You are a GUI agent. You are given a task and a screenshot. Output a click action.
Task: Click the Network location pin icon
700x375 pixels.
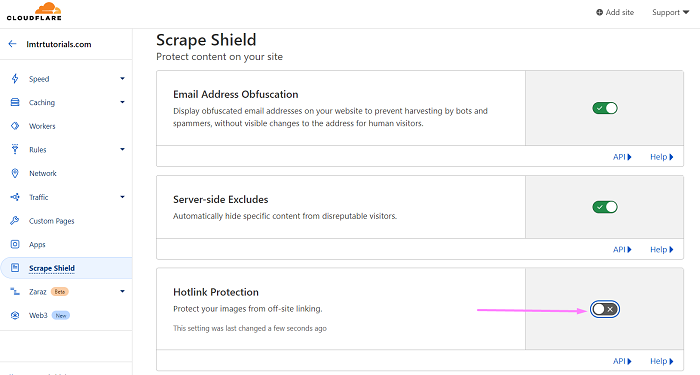pos(15,173)
